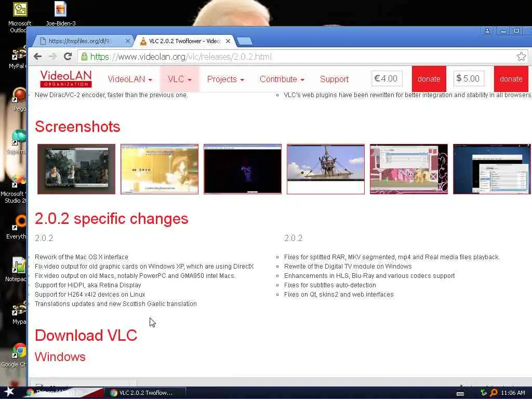The height and width of the screenshot is (399, 532).
Task: Click the VideoLAN Organization logo
Action: point(66,79)
